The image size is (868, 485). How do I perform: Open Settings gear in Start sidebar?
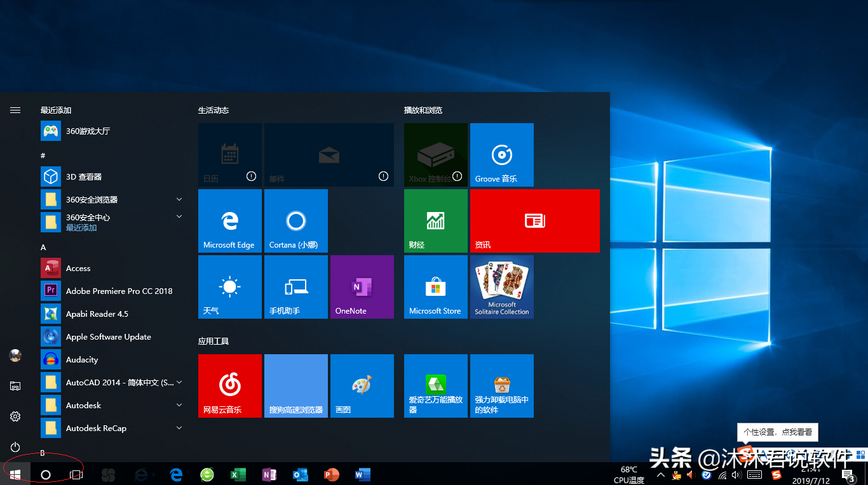click(15, 416)
